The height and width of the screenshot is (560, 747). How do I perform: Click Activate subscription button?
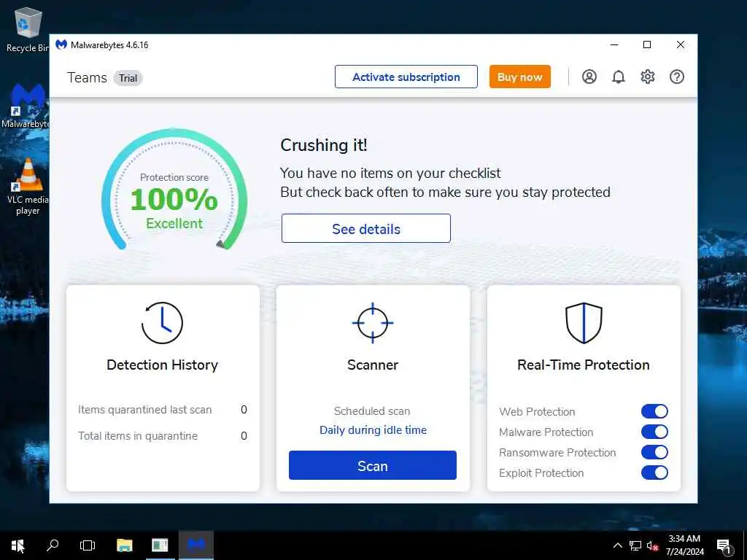406,77
